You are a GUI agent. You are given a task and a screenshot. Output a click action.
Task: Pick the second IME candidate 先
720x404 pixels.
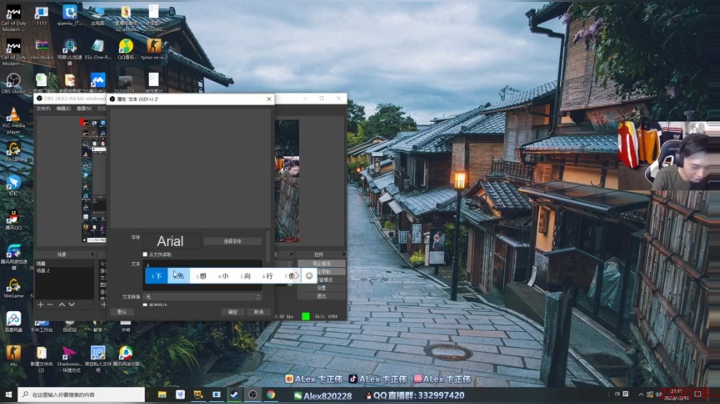click(x=179, y=276)
